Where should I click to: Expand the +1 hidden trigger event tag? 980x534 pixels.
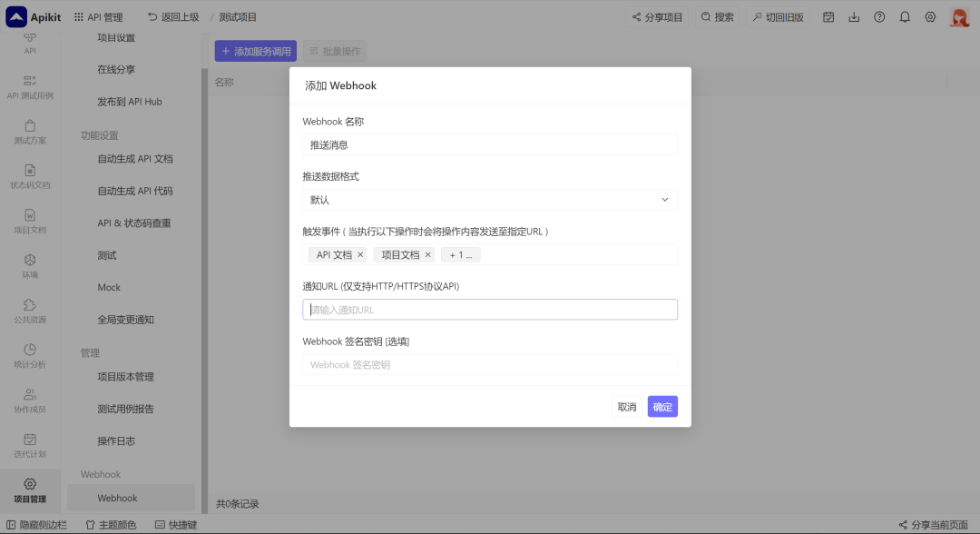click(460, 254)
